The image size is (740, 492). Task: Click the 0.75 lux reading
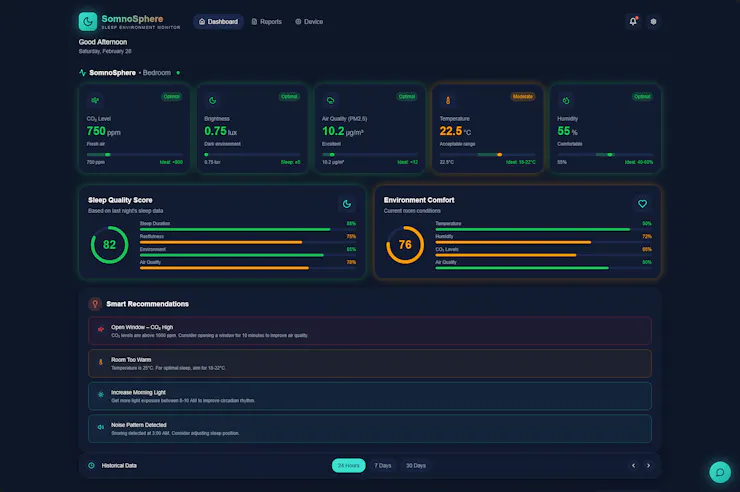(220, 131)
